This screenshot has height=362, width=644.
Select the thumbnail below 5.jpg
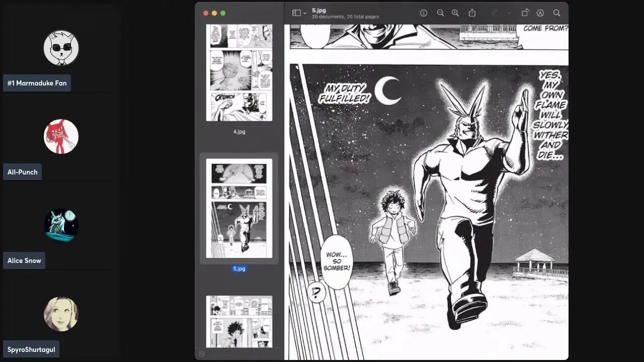(x=239, y=321)
